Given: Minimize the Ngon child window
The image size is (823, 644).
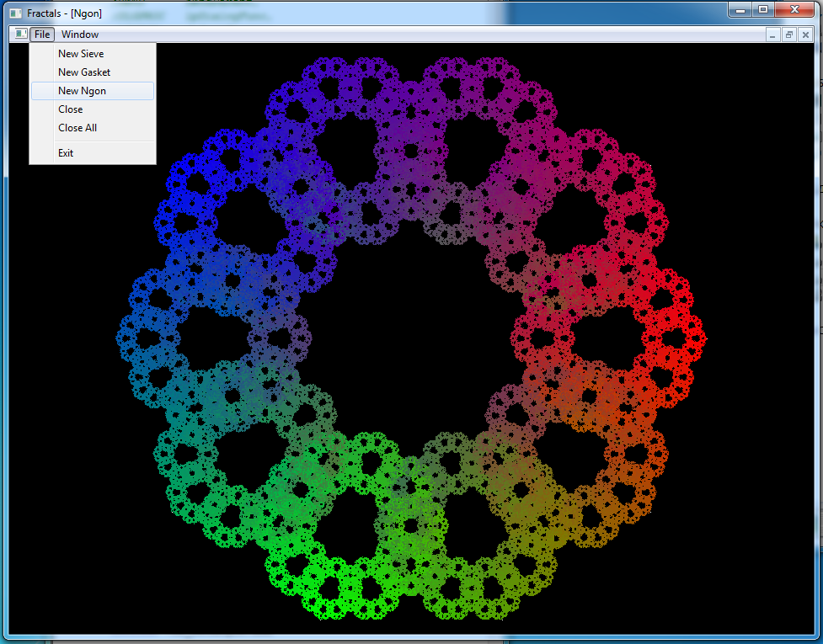Looking at the screenshot, I should pos(772,35).
